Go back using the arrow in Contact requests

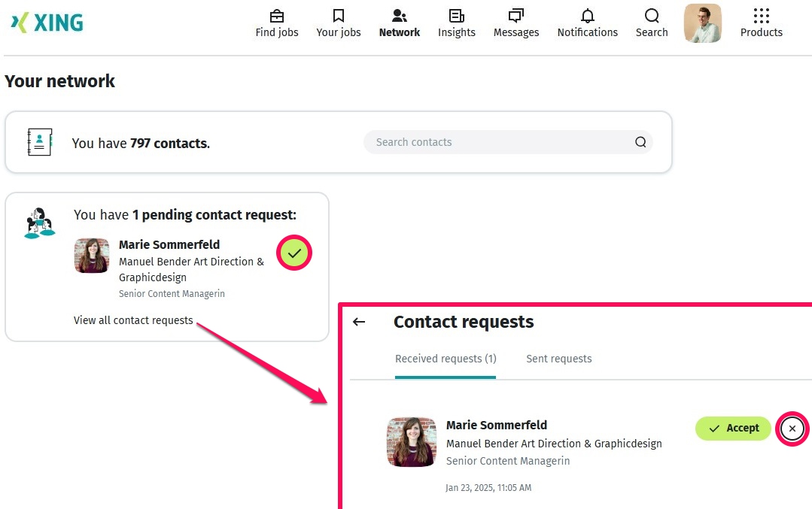(x=359, y=322)
